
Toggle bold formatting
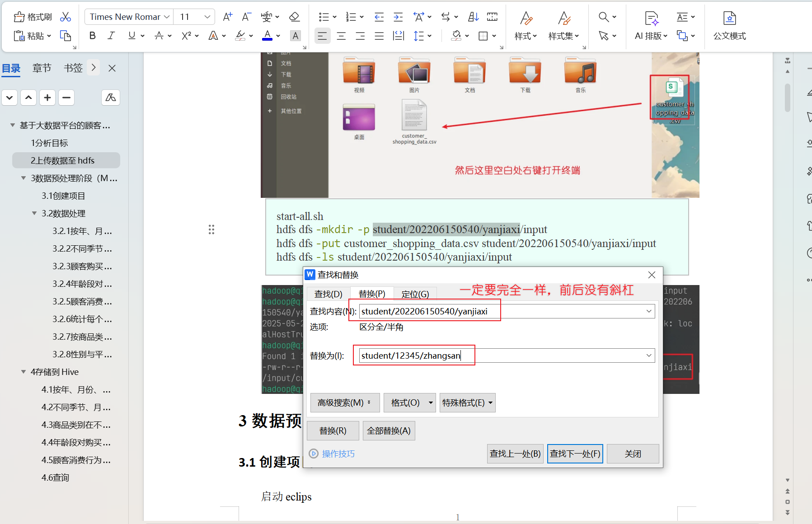click(93, 36)
